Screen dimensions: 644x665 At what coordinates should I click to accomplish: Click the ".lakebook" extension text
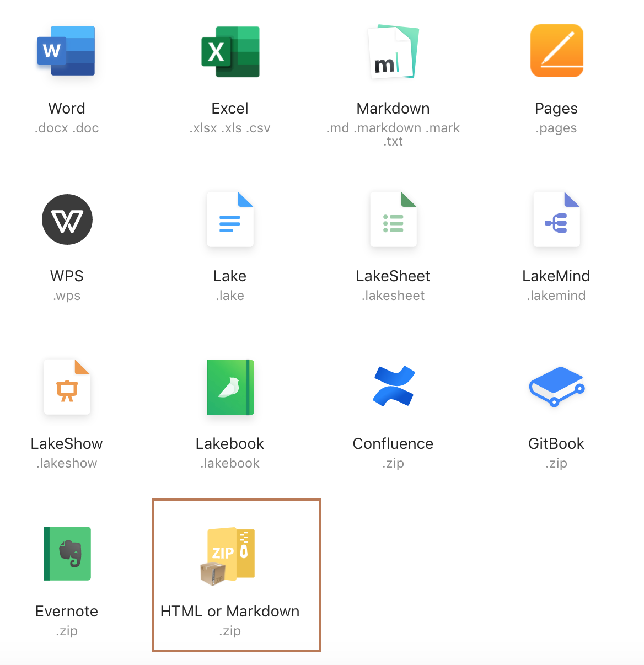[230, 463]
